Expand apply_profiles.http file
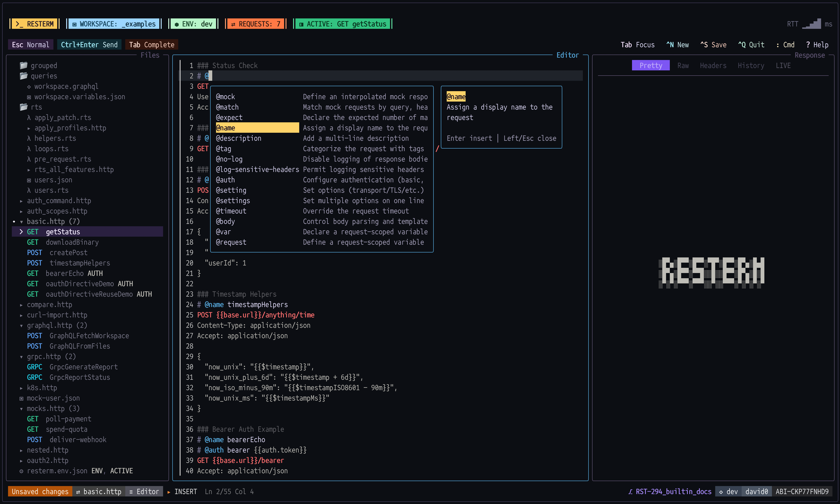Image resolution: width=840 pixels, height=504 pixels. (x=29, y=128)
